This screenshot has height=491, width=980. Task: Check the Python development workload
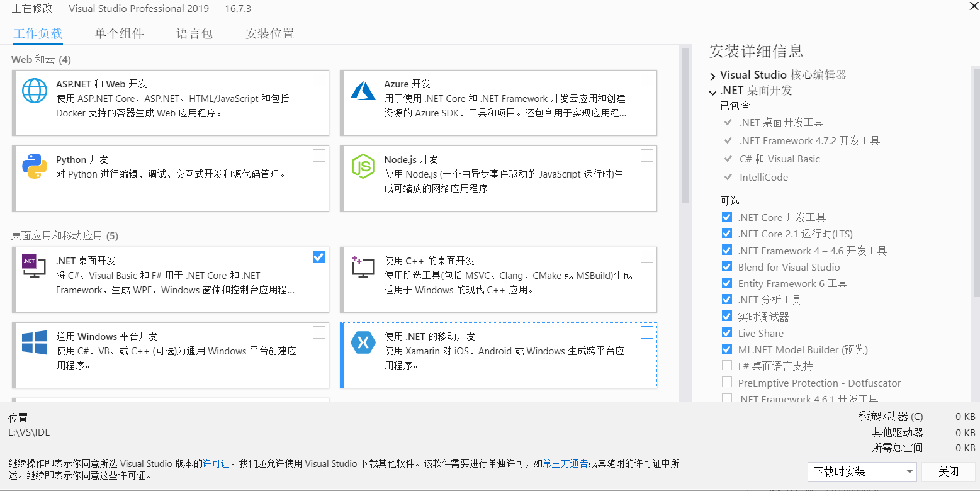click(319, 155)
